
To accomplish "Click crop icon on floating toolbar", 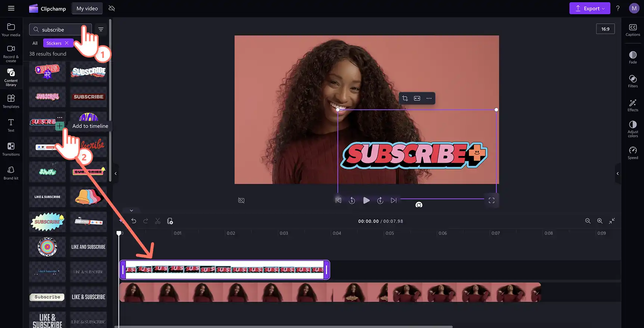I will coord(405,98).
